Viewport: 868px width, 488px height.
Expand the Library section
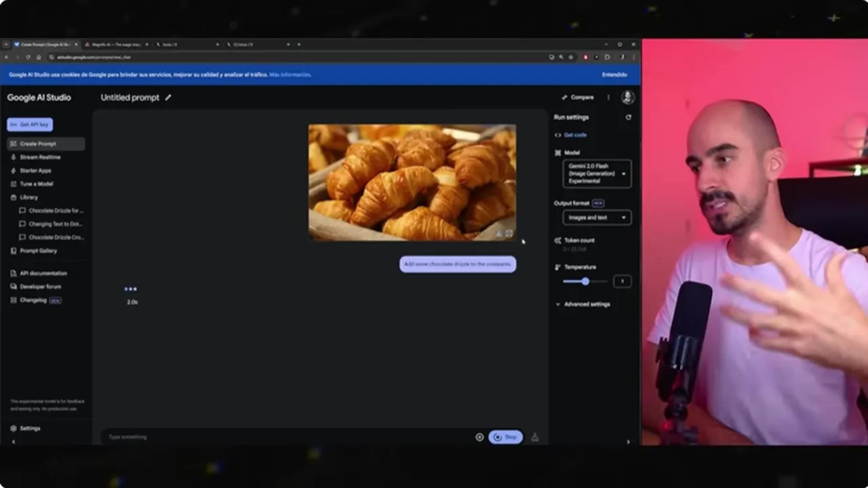(x=28, y=197)
